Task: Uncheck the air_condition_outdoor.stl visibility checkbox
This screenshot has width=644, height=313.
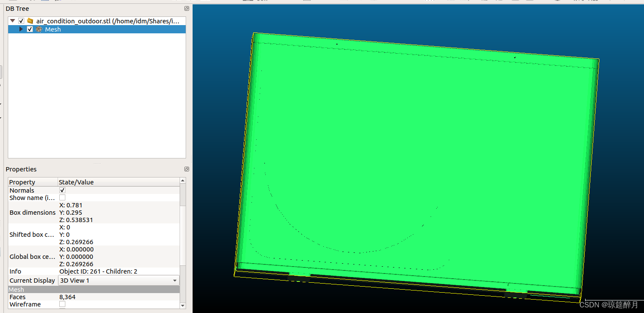Action: [21, 21]
